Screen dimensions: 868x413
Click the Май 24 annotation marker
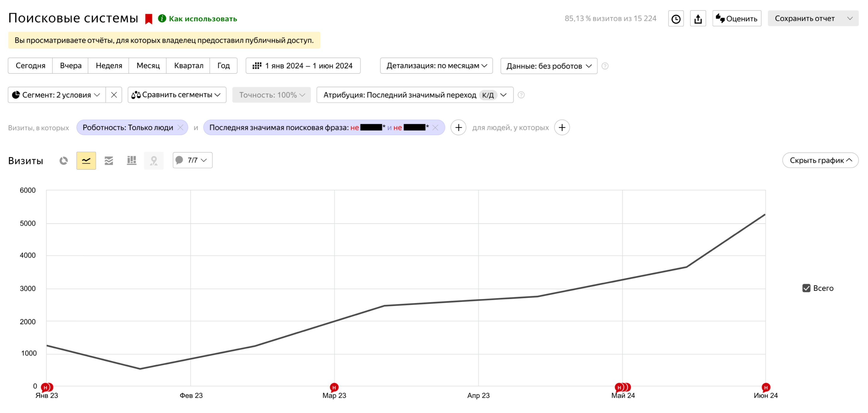tap(619, 388)
